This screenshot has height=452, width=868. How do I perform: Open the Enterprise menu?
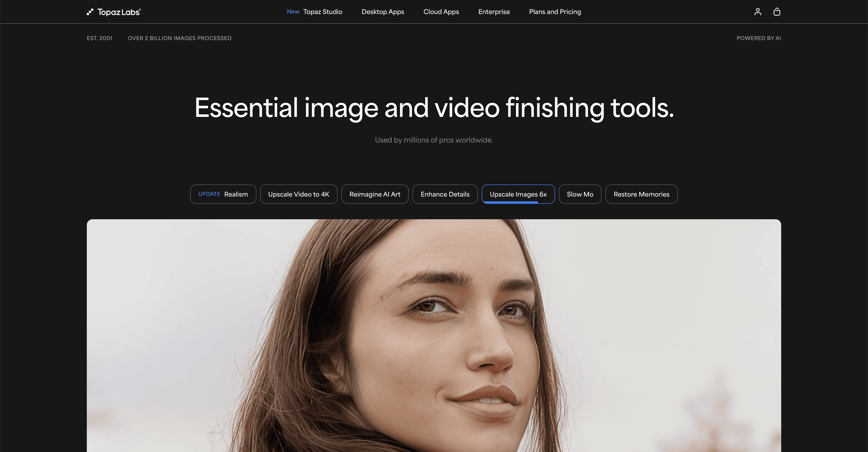tap(494, 12)
